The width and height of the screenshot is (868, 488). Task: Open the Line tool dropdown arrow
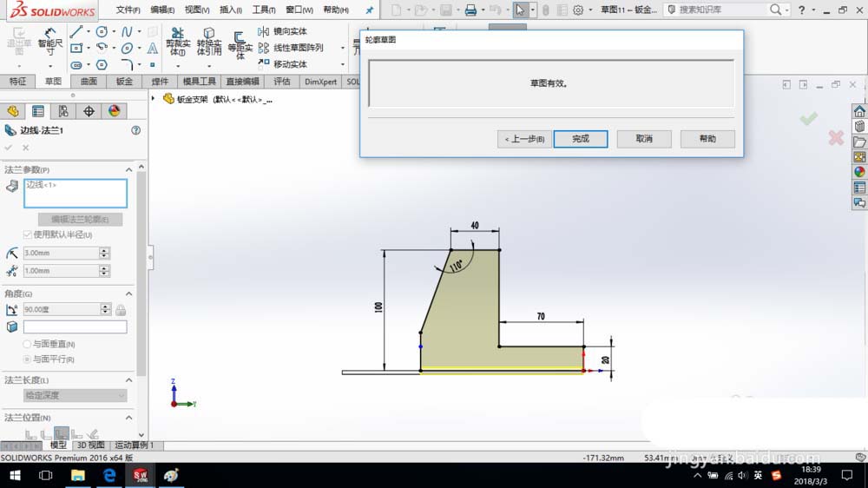click(88, 31)
